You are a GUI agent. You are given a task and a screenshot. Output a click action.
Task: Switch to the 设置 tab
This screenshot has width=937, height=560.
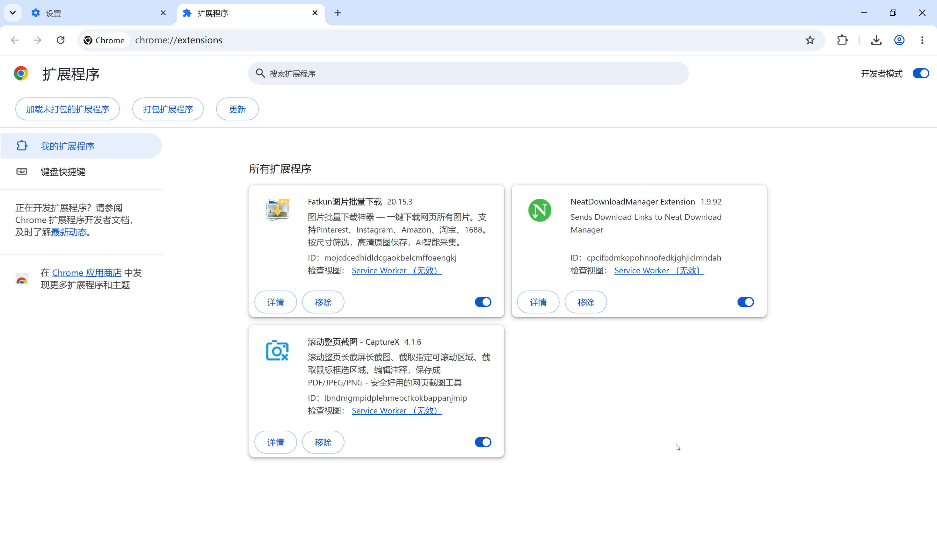point(99,13)
